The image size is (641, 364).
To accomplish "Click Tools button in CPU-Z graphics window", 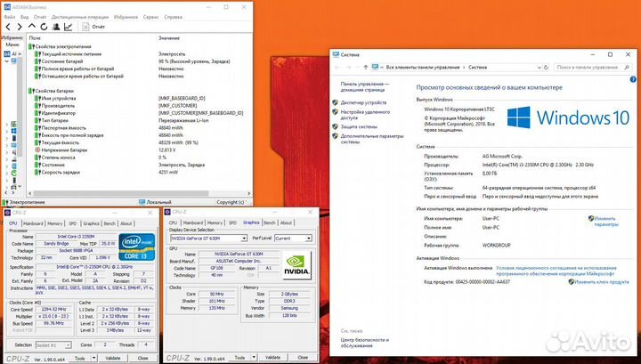I will point(239,358).
